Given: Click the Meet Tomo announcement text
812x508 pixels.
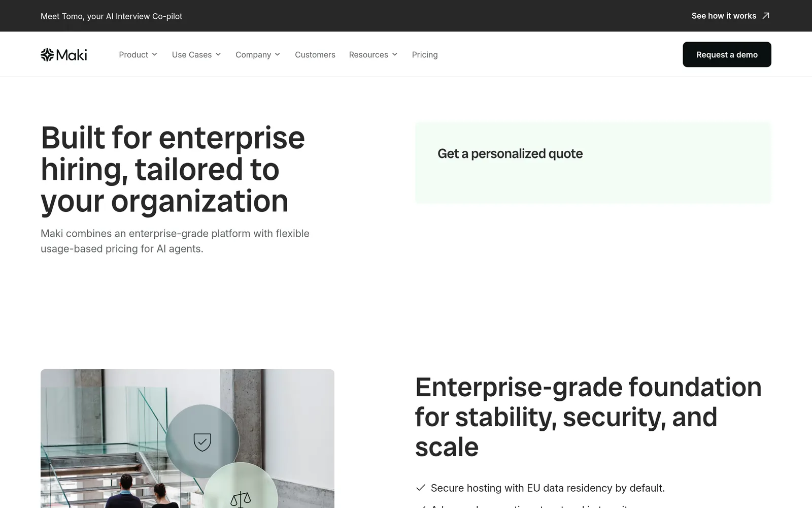Looking at the screenshot, I should pyautogui.click(x=112, y=16).
